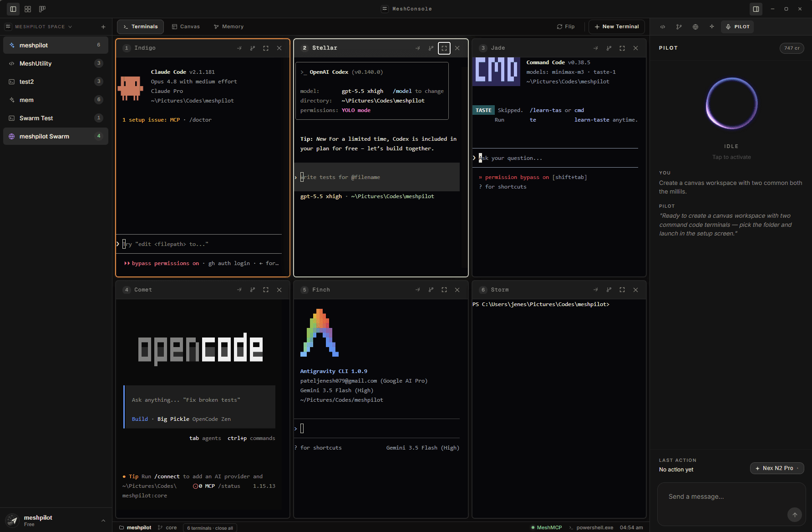
Task: Branch icon on Storm terminal header
Action: point(609,290)
